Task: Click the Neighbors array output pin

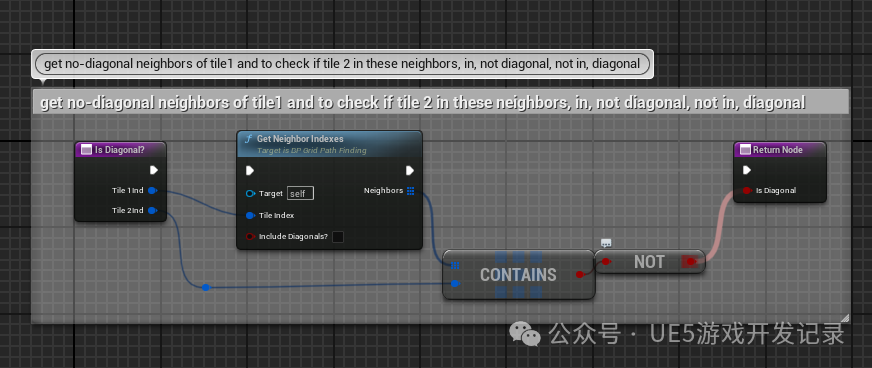Action: [410, 191]
